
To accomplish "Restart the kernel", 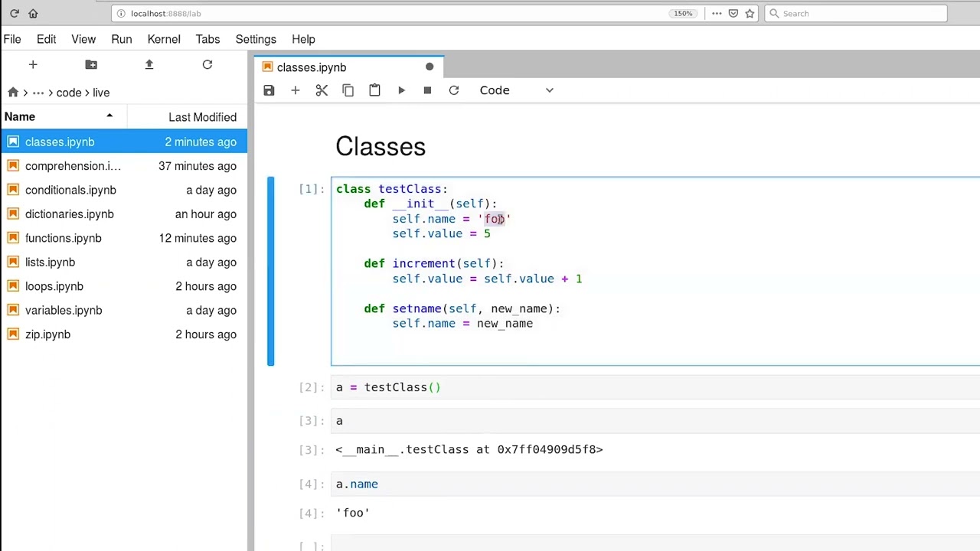I will click(454, 90).
